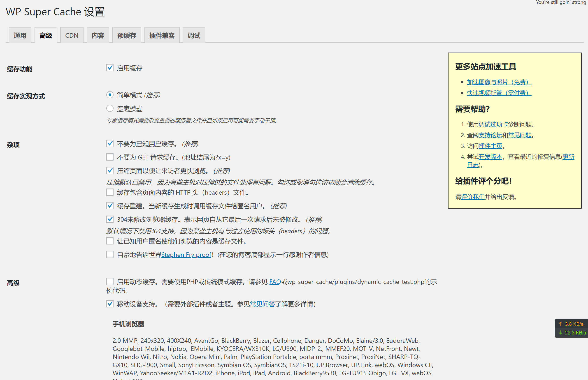
Task: Open the 开发版本 link
Action: click(490, 157)
